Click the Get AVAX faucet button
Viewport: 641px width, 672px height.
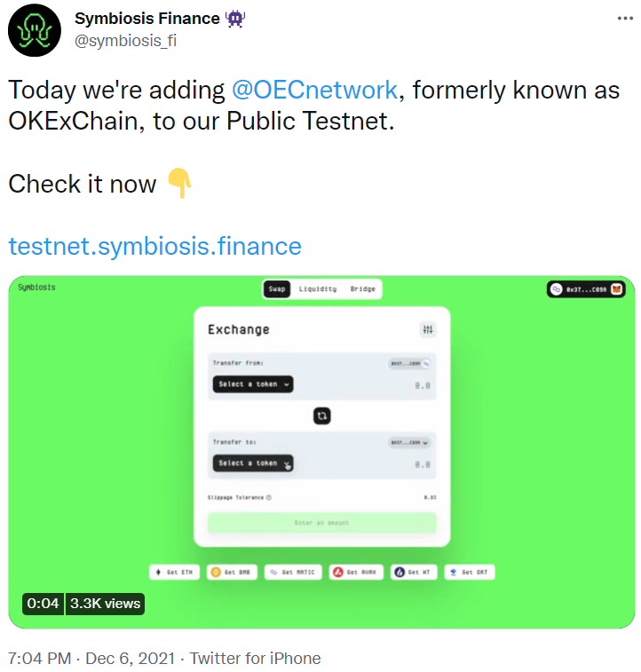coord(356,573)
